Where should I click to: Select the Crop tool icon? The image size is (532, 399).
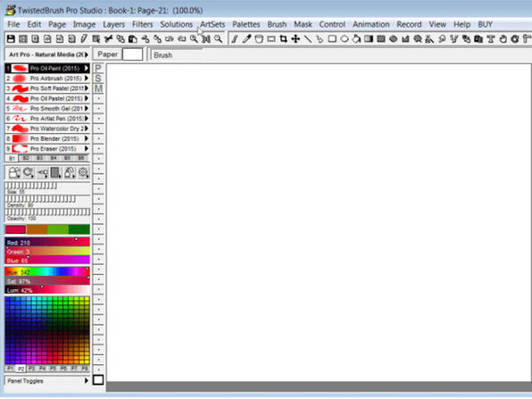[x=283, y=38]
